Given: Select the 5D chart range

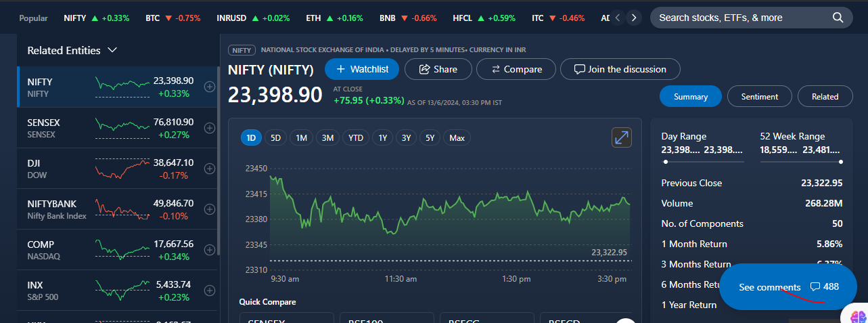Looking at the screenshot, I should point(275,137).
